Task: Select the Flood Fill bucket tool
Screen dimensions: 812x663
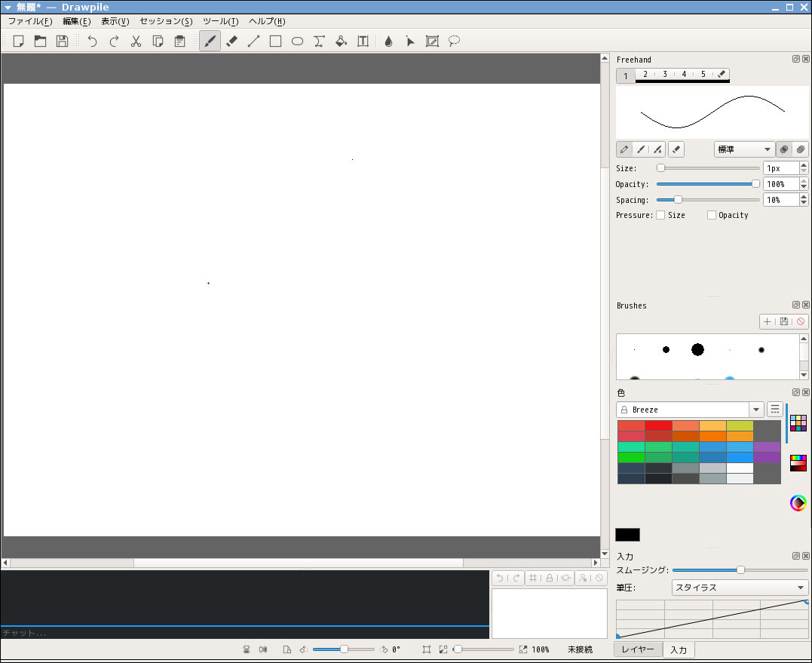Action: (x=341, y=41)
